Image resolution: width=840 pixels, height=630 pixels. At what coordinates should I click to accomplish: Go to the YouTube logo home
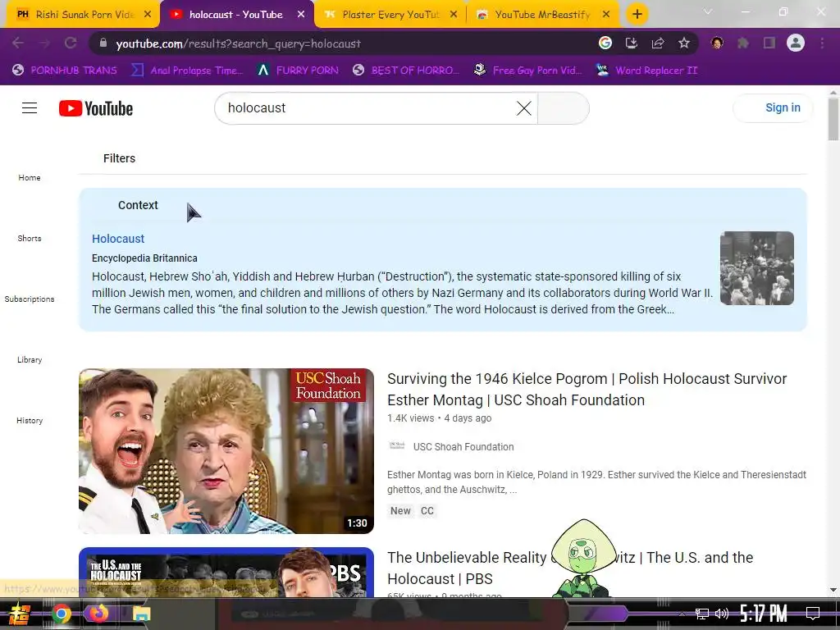coord(96,108)
